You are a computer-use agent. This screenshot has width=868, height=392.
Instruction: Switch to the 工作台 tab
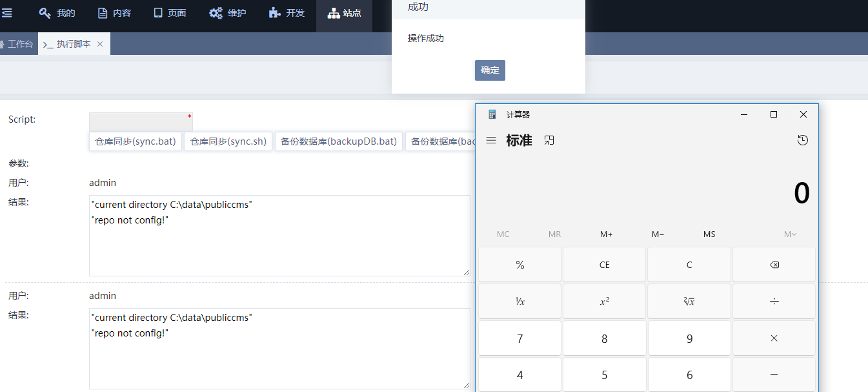(18, 44)
